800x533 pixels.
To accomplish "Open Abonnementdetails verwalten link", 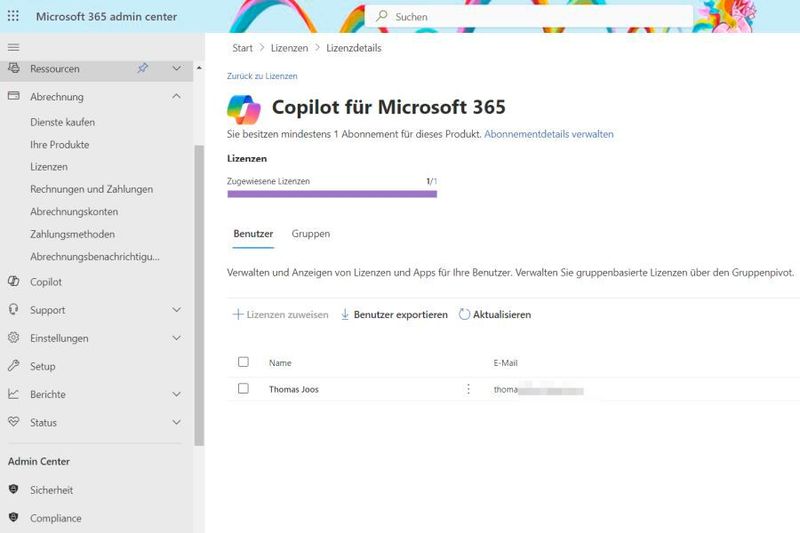I will tap(549, 134).
